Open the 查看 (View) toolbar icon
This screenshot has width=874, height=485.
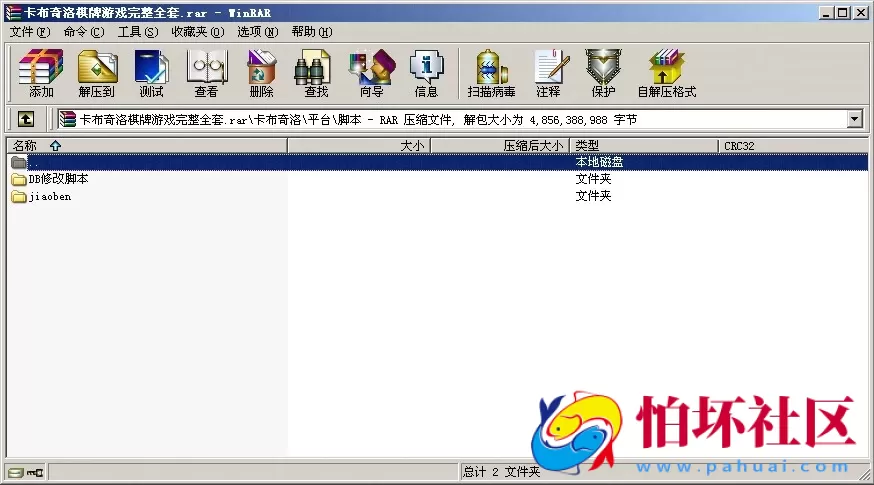pyautogui.click(x=206, y=73)
